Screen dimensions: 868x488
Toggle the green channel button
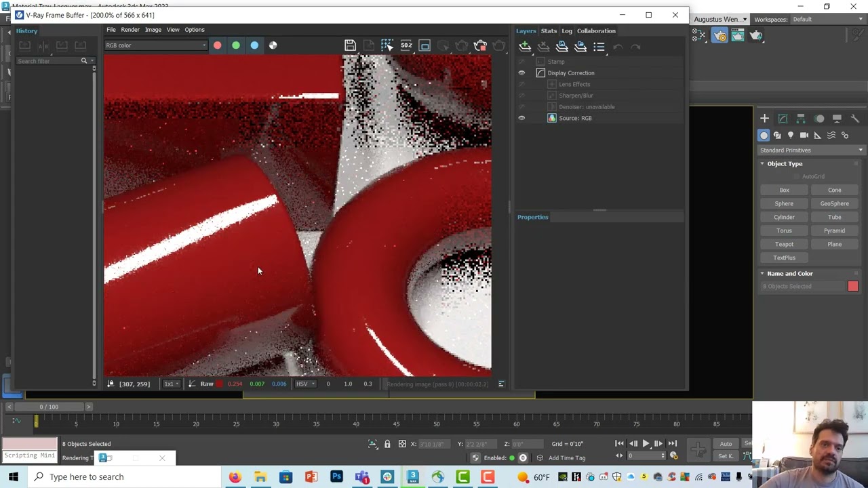(236, 45)
